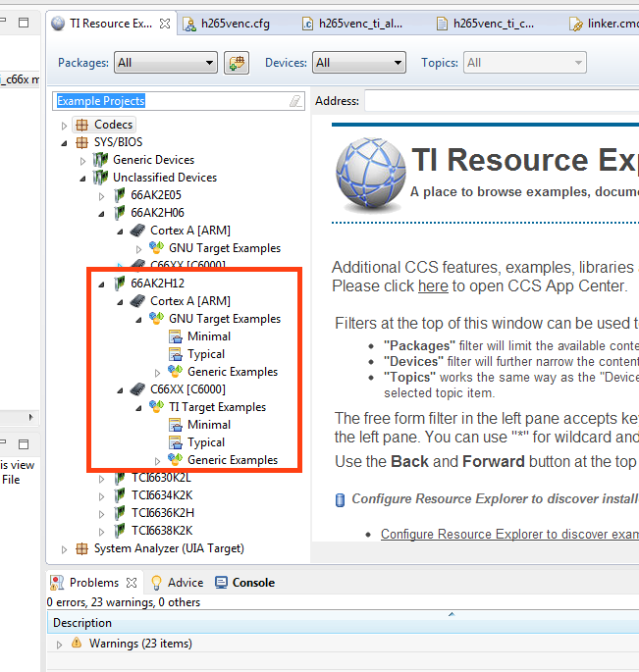Screen dimensions: 639x672
Task: Expand the Warnings (23 items) group
Action: pos(59,645)
